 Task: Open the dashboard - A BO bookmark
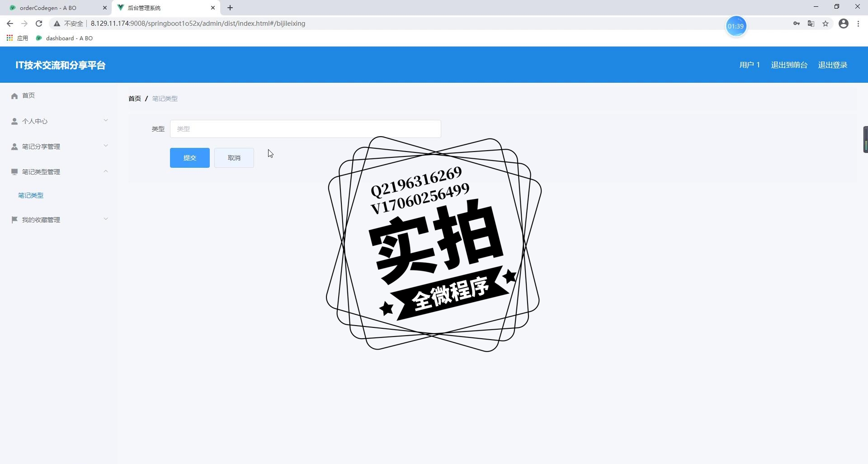pos(64,38)
